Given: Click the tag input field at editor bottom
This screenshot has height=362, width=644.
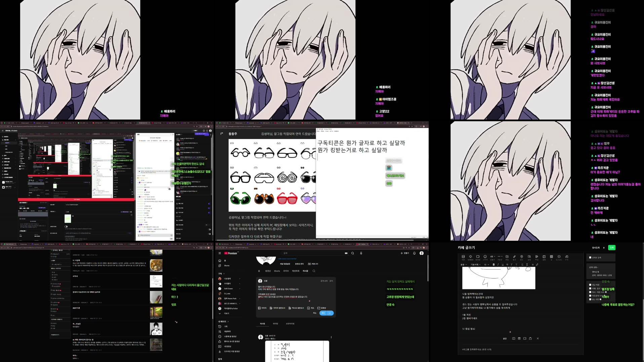Looking at the screenshot, I should click(x=477, y=349).
